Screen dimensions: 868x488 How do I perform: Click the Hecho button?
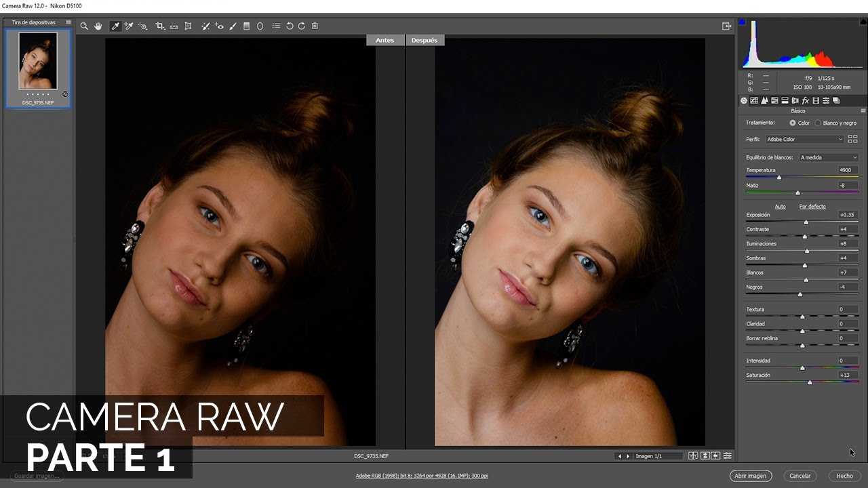coord(844,476)
